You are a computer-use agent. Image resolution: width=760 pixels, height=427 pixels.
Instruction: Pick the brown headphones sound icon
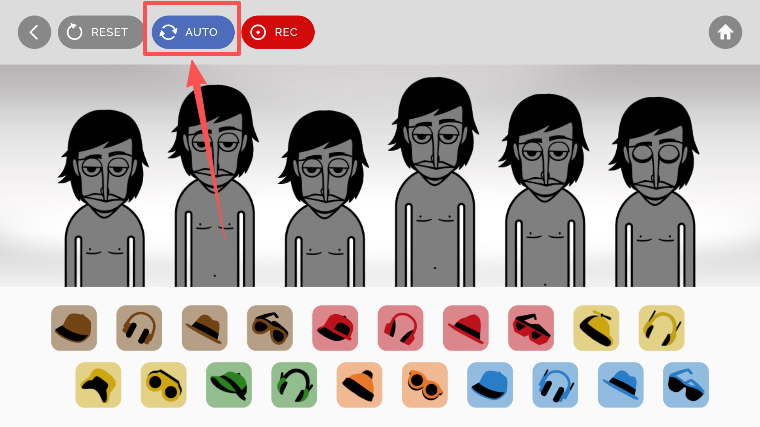click(139, 328)
